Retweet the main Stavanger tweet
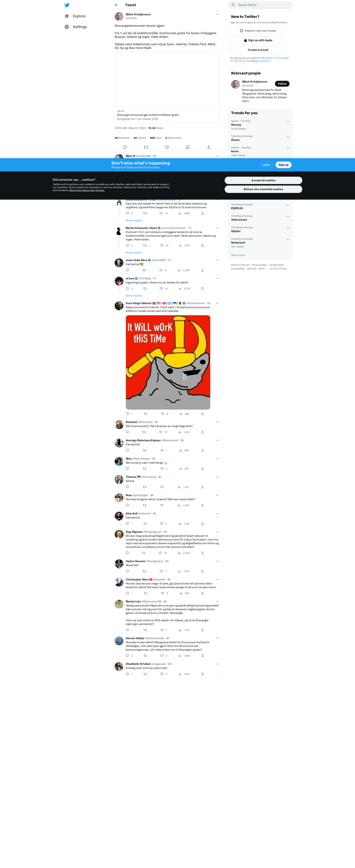Screen dimensions: 355x868 pyautogui.click(x=146, y=147)
